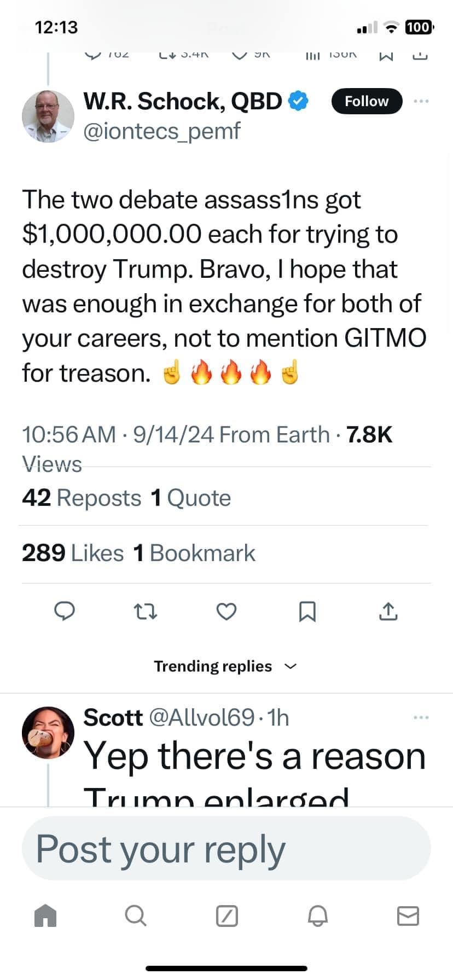Tap the Post your reply field
Image resolution: width=453 pixels, height=980 pixels.
[x=226, y=849]
